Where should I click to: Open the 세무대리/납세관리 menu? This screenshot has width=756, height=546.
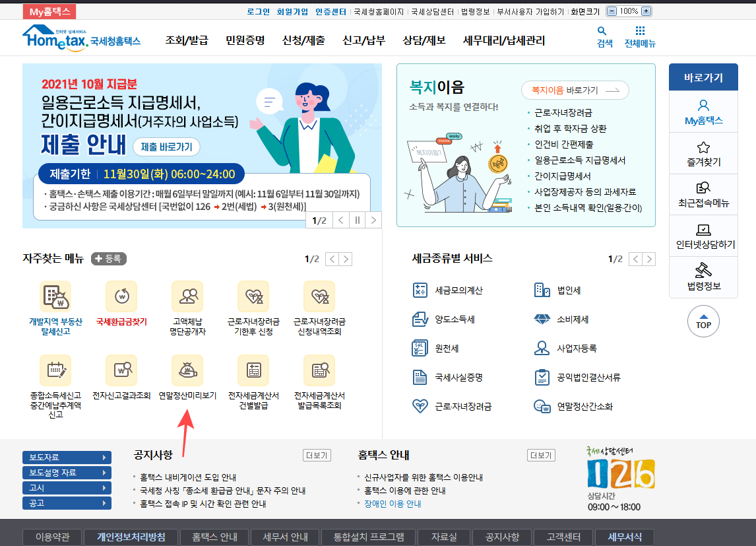pyautogui.click(x=504, y=40)
